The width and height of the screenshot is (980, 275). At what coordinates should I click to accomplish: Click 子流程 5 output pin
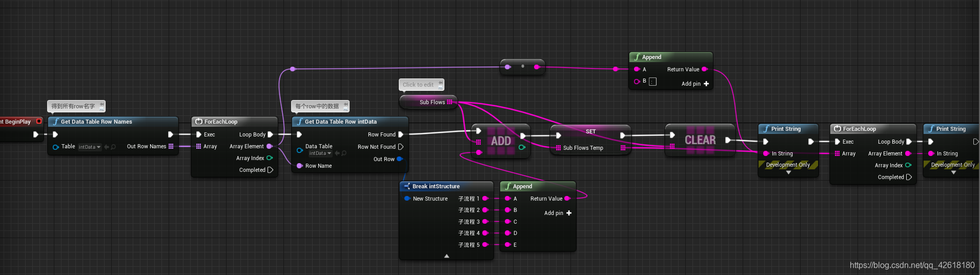click(485, 245)
